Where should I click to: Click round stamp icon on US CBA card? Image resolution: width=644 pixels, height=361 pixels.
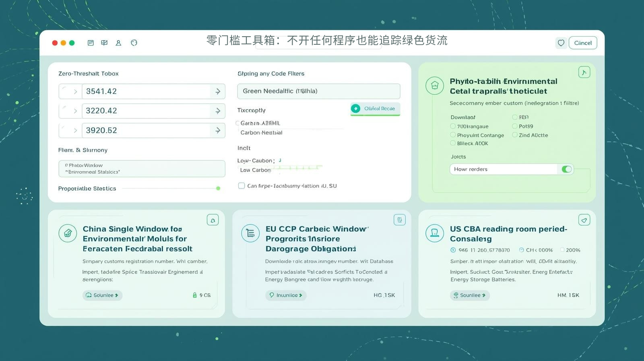coord(435,233)
